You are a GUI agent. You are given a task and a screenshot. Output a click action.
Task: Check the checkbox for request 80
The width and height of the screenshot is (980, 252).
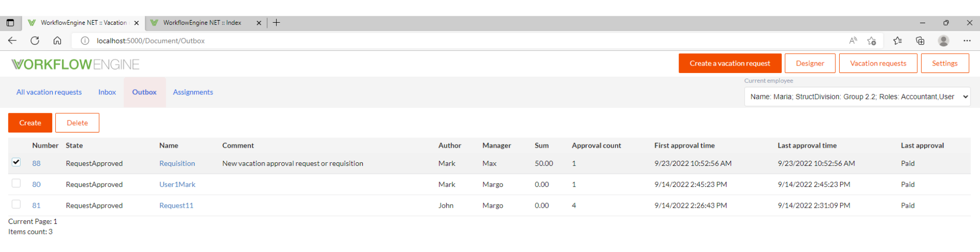pos(16,183)
